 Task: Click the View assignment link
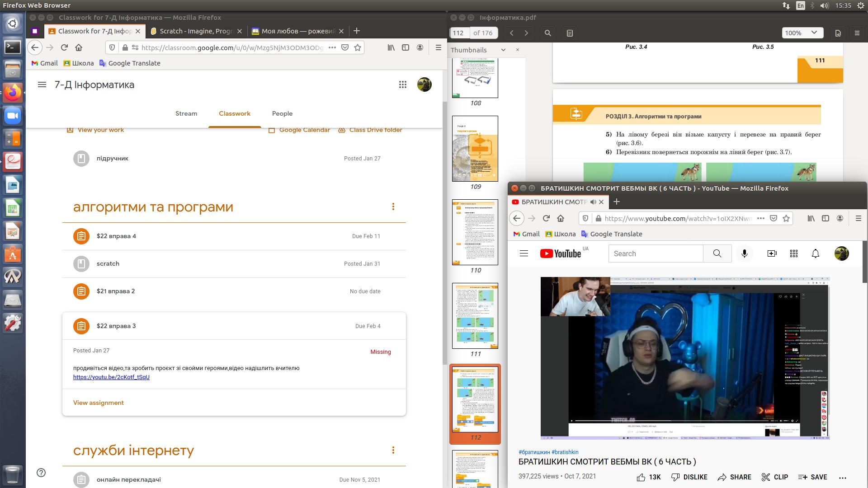(99, 403)
